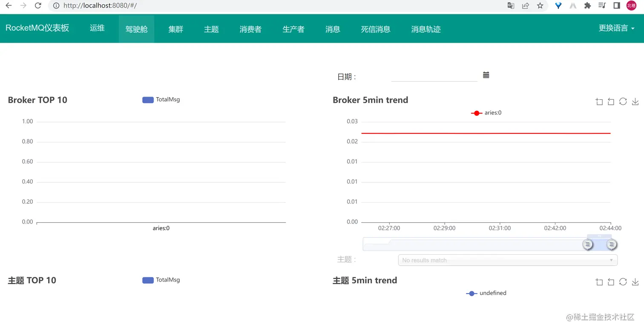Click 主题 5min trend zoom-reset icon
The height and width of the screenshot is (331, 644).
tap(611, 282)
